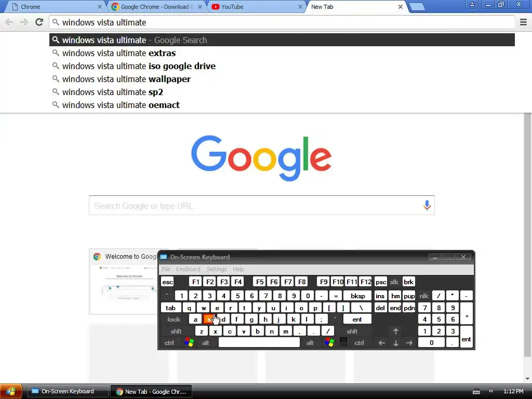Open the Help menu in On-Screen Keyboard

pyautogui.click(x=238, y=269)
